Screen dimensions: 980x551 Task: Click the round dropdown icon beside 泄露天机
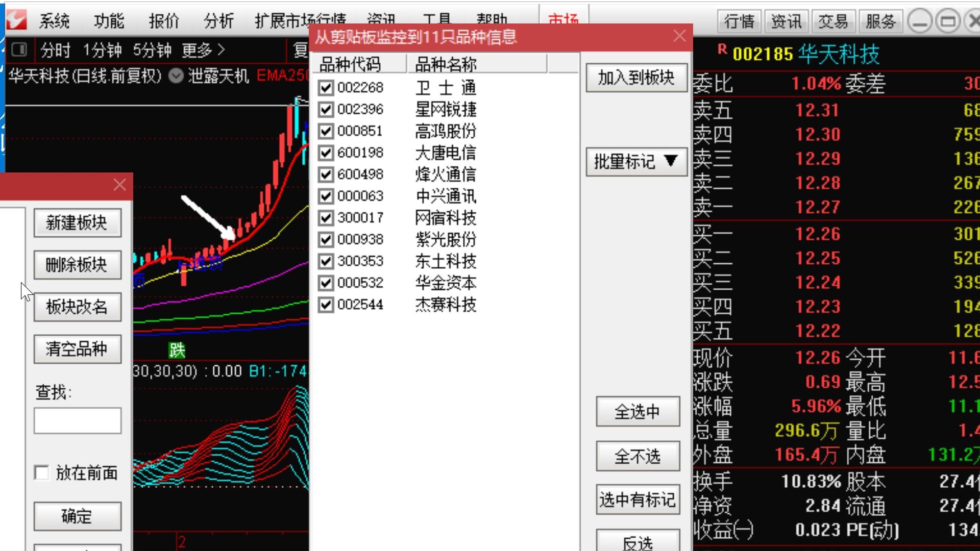click(x=176, y=76)
